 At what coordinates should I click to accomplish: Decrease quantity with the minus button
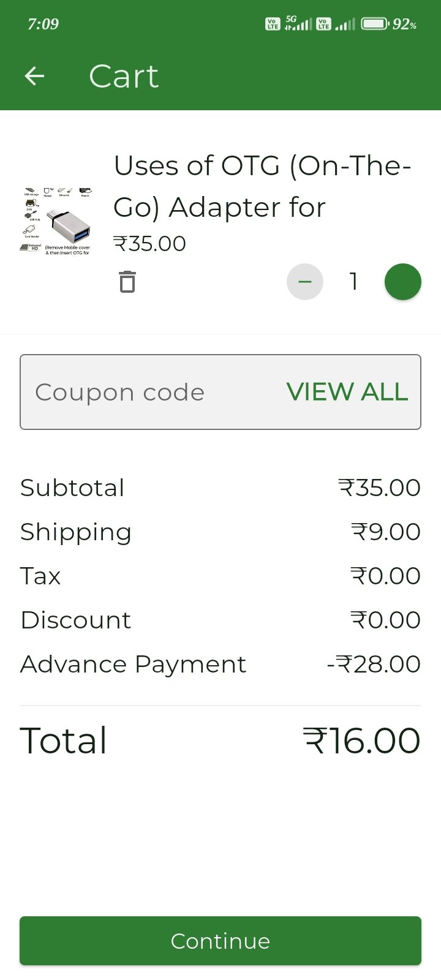305,282
